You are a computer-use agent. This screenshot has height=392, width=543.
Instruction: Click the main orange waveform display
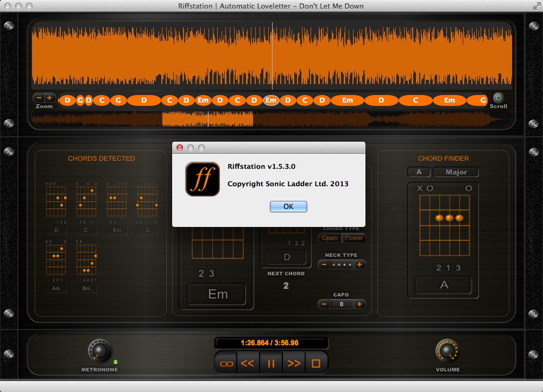tap(272, 56)
